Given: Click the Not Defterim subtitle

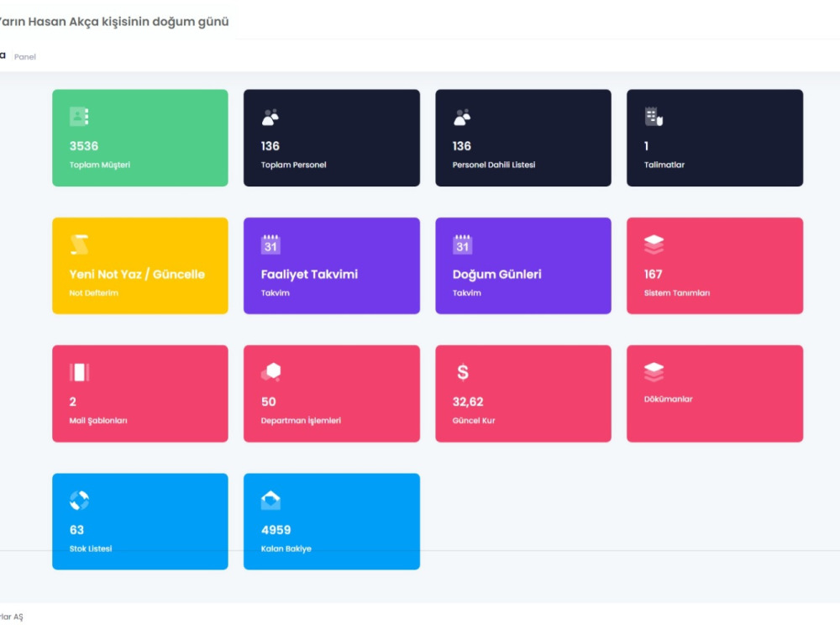Looking at the screenshot, I should tap(94, 292).
